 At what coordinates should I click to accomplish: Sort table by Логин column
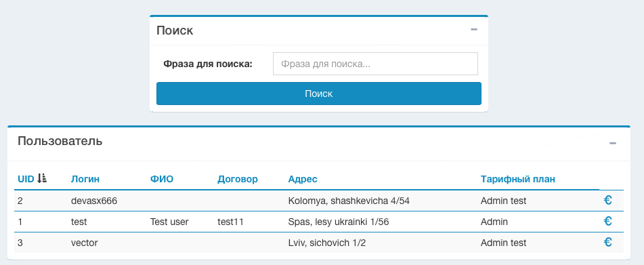pos(85,179)
